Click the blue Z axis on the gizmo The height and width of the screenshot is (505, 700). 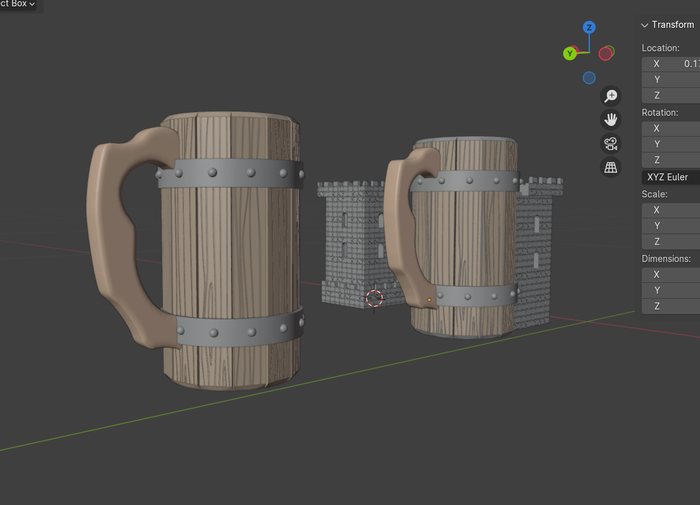(x=590, y=28)
